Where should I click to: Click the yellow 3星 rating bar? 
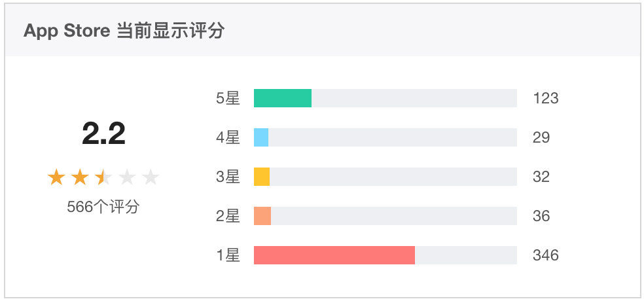[262, 177]
